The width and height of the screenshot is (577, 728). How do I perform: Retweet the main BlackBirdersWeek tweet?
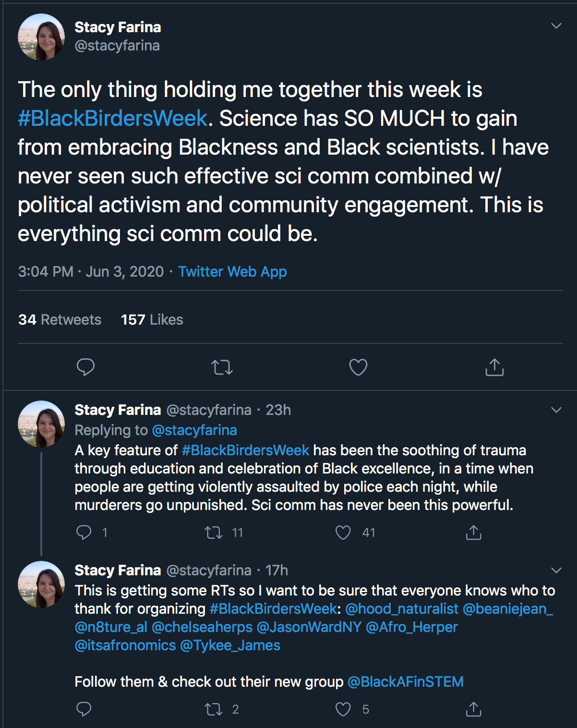[x=222, y=368]
